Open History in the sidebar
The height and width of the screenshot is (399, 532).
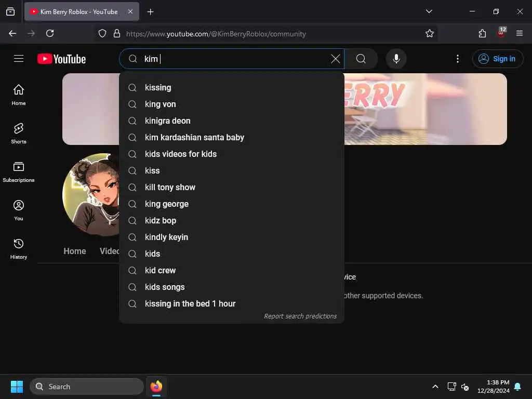(x=19, y=249)
